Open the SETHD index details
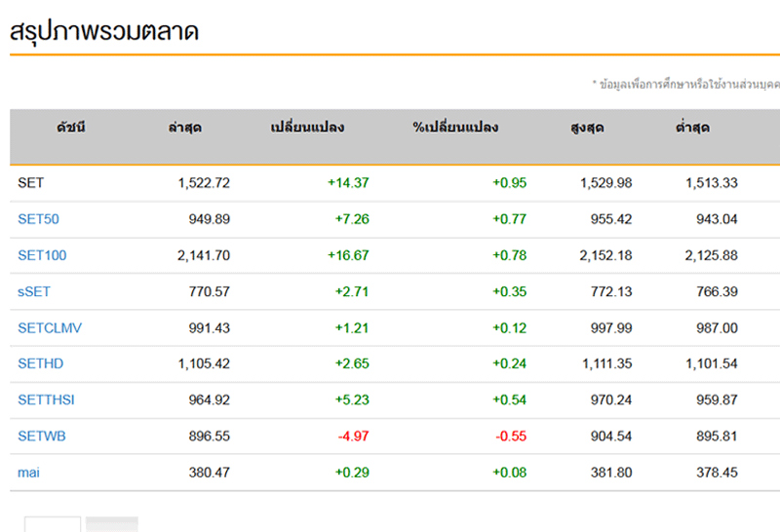This screenshot has height=532, width=780. pos(40,363)
